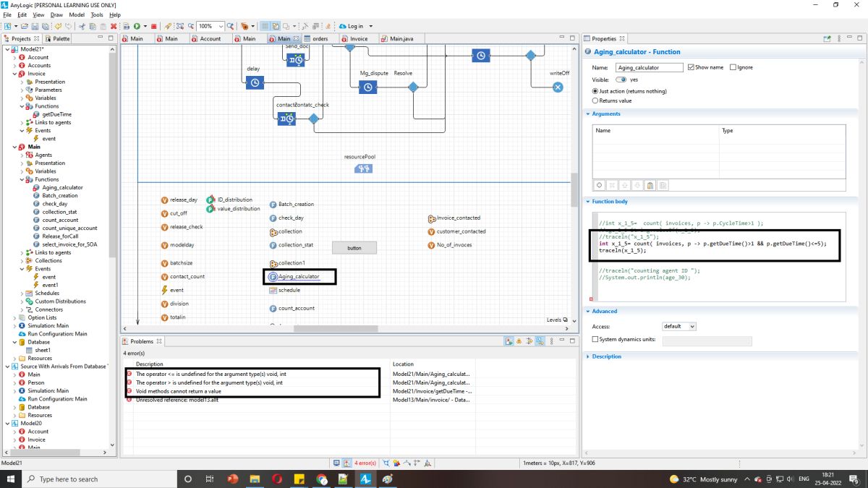
Task: Select the ID_distribution parameter on canvas
Action: (229, 200)
